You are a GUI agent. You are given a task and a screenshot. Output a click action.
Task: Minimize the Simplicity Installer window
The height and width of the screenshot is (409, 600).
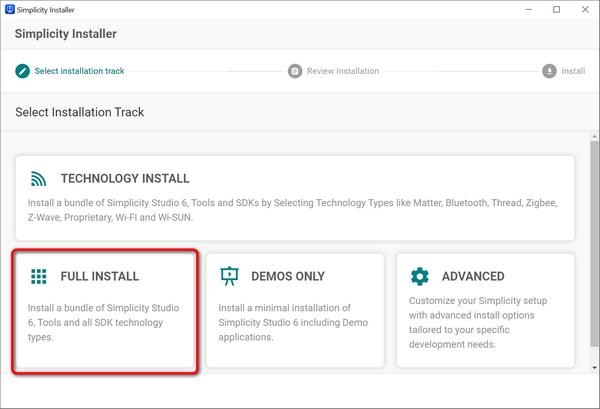point(528,10)
